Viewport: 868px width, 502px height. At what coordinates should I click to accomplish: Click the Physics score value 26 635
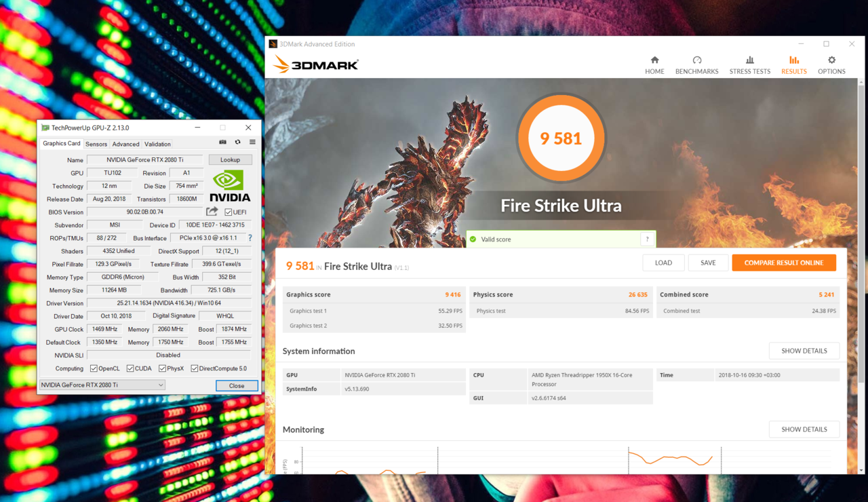[637, 294]
